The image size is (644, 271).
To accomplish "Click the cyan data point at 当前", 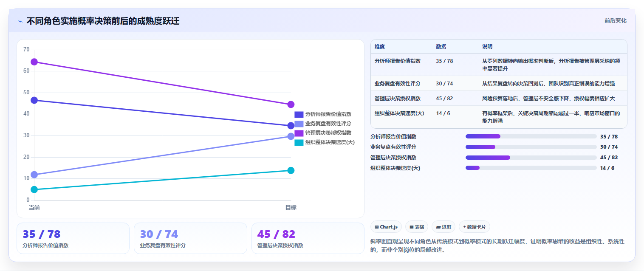I will (34, 189).
